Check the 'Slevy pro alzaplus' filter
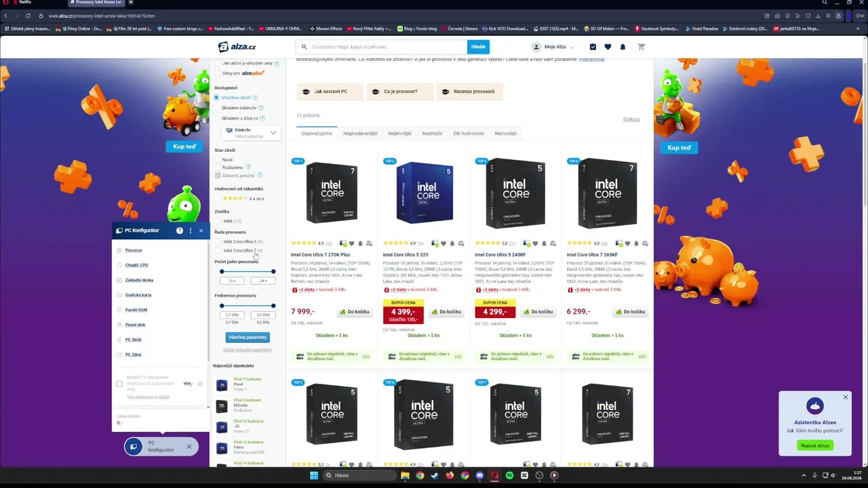This screenshot has width=868, height=488. click(x=218, y=73)
